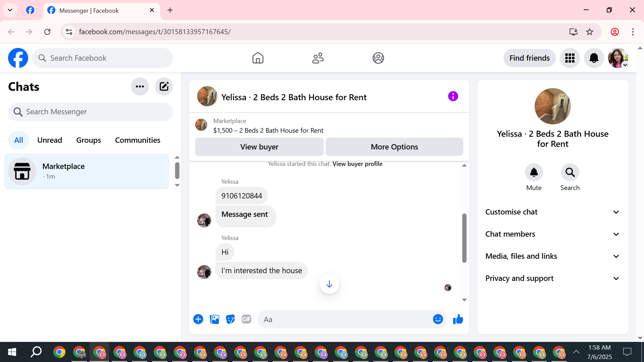Click the thumbs-up like send icon
Image resolution: width=644 pixels, height=362 pixels.
point(458,319)
